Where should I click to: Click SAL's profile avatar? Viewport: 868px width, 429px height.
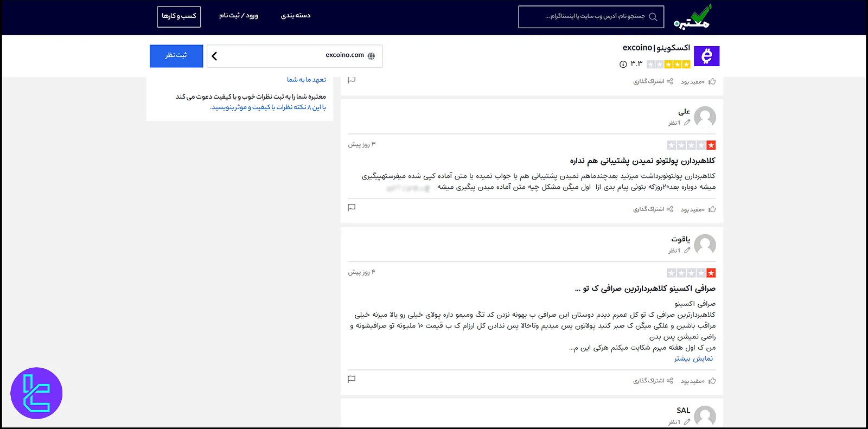tap(705, 417)
